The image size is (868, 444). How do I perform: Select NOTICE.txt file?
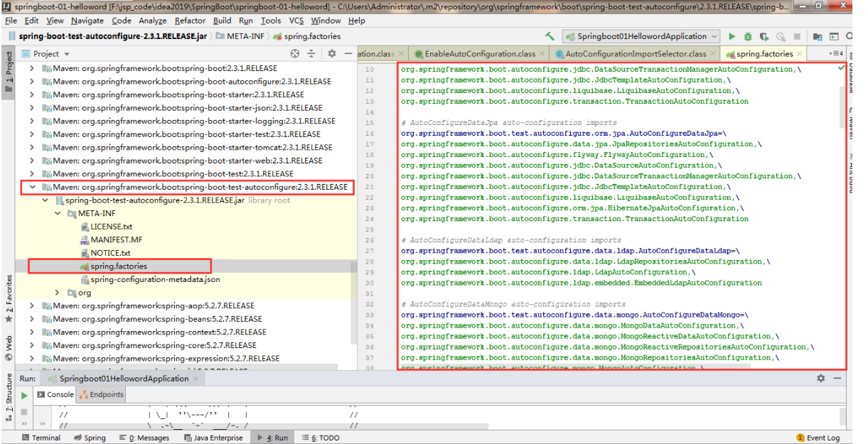105,253
